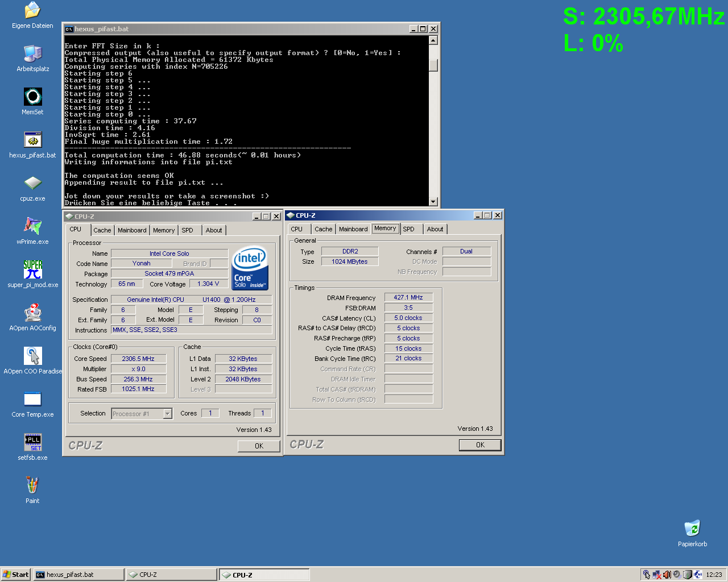728x582 pixels.
Task: Open About tab in right CPU-Z window
Action: coord(435,229)
